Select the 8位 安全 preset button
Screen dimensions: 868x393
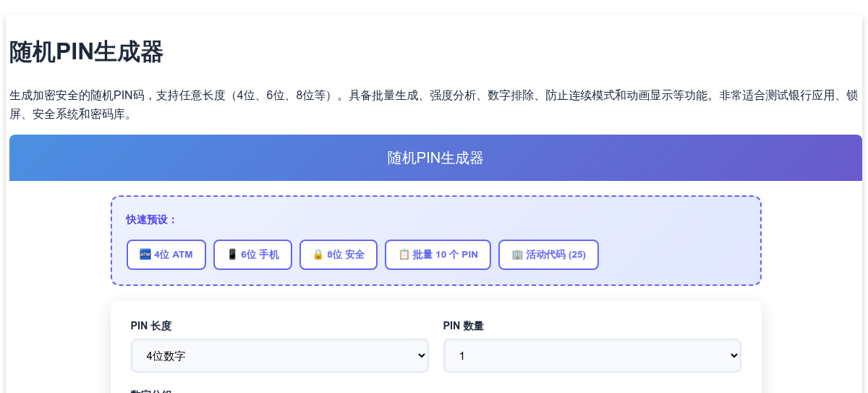(339, 255)
